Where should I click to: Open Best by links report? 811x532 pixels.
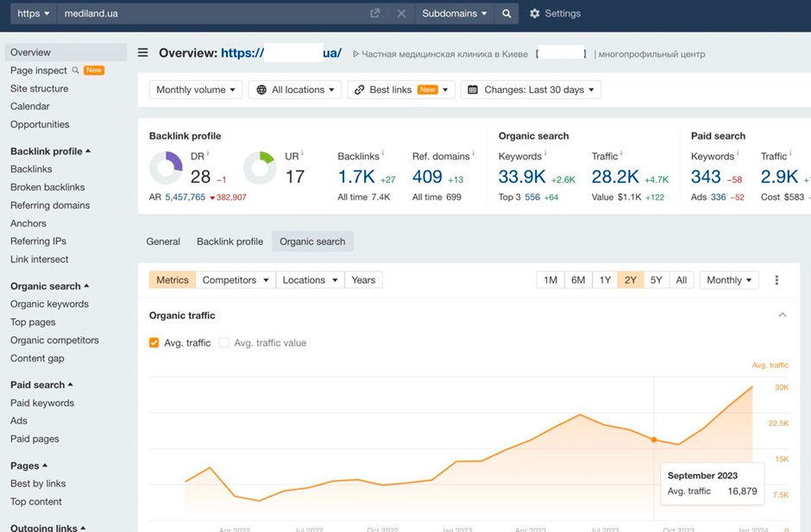[38, 484]
